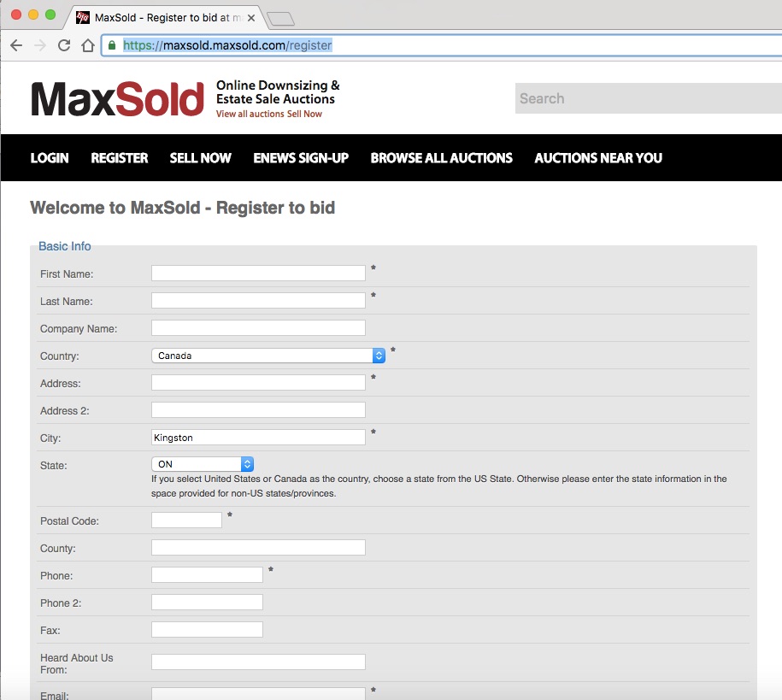Viewport: 782px width, 700px height.
Task: Select the MaxSold Register browser tab
Action: click(167, 18)
